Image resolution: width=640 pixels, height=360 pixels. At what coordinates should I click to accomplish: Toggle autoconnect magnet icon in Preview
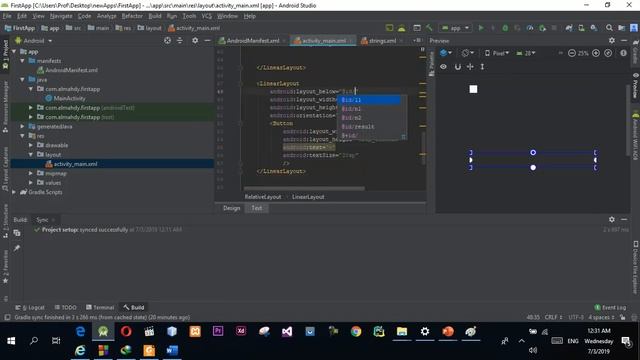(458, 67)
